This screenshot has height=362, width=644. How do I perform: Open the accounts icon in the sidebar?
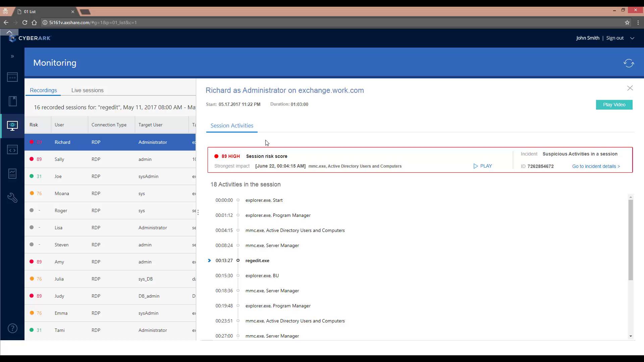[x=12, y=77]
